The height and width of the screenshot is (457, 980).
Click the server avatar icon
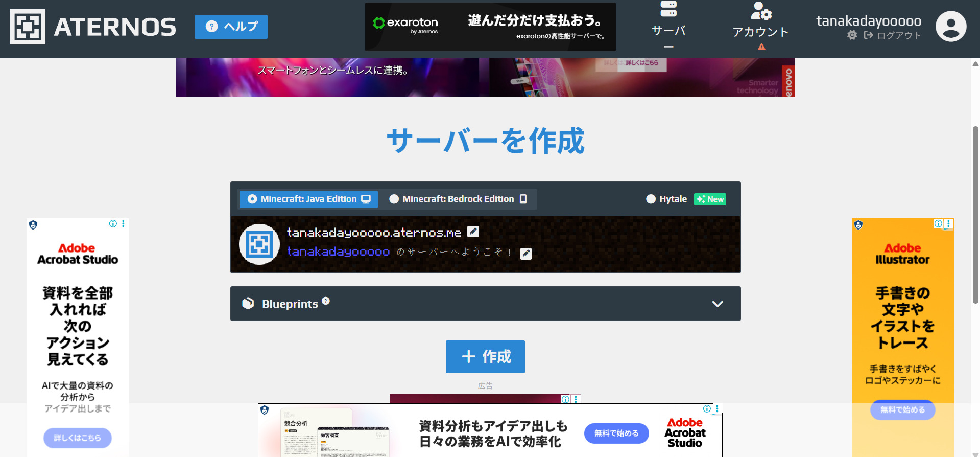tap(259, 244)
